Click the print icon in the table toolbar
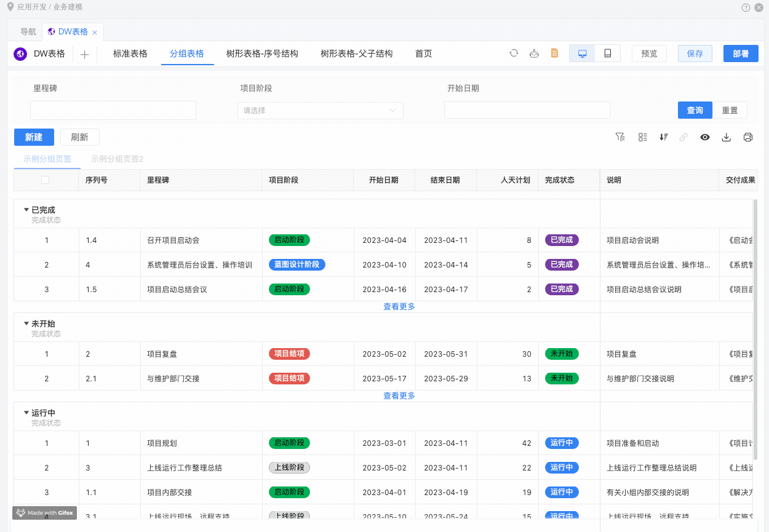Screen dimensions: 769x532 pyautogui.click(x=748, y=137)
